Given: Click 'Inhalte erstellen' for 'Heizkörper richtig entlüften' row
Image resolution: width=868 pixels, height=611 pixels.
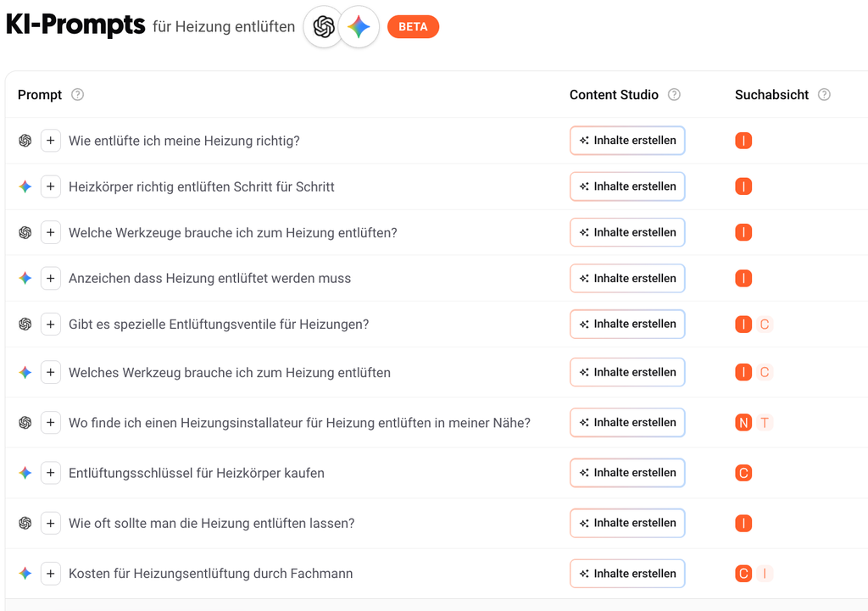Looking at the screenshot, I should 627,186.
